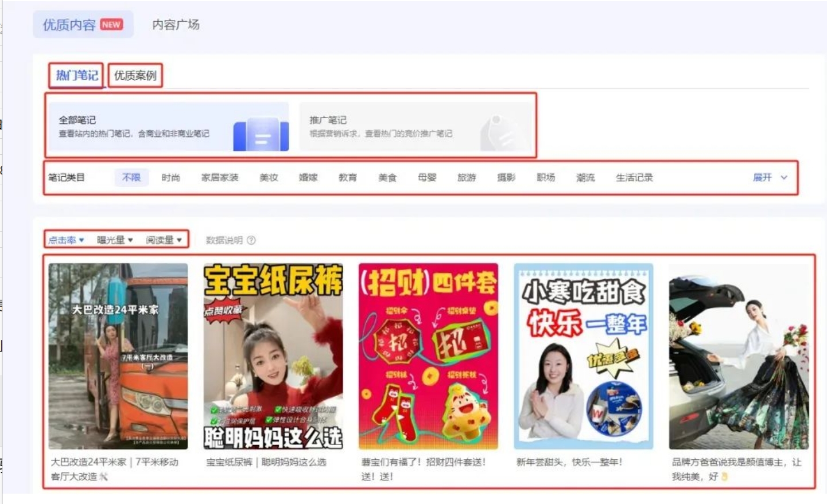Filter notes by 家居家装 category

[x=220, y=178]
